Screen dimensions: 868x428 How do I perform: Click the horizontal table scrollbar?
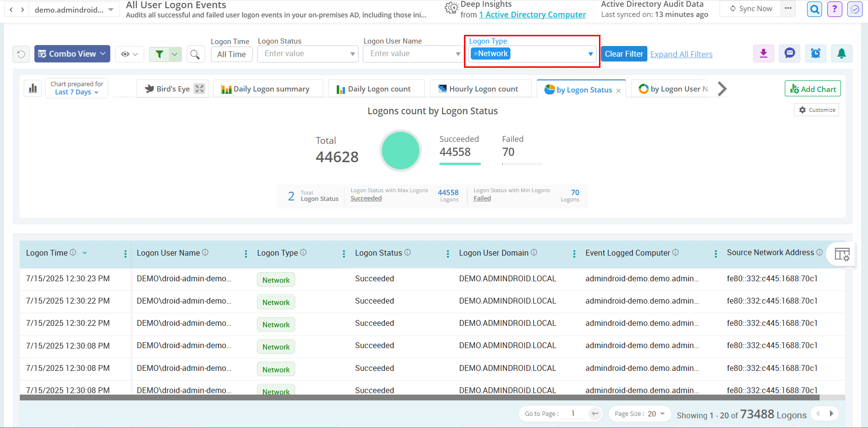coord(419,397)
